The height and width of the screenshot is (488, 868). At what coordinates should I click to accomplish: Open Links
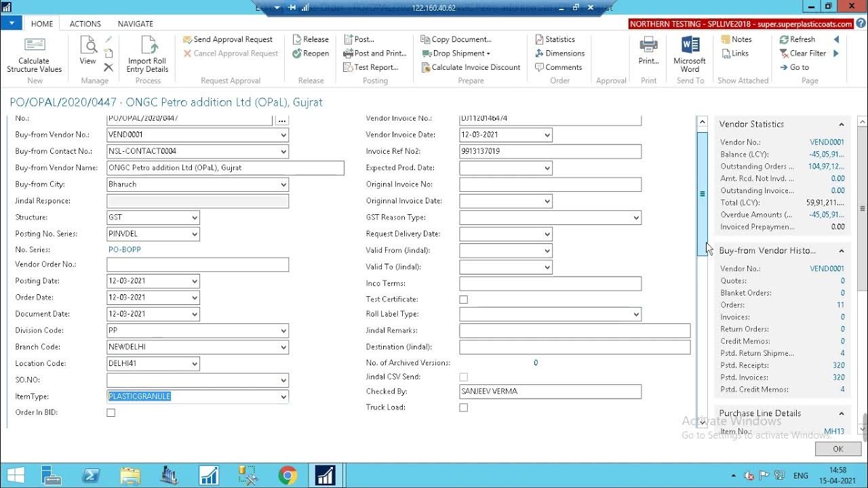(x=734, y=54)
